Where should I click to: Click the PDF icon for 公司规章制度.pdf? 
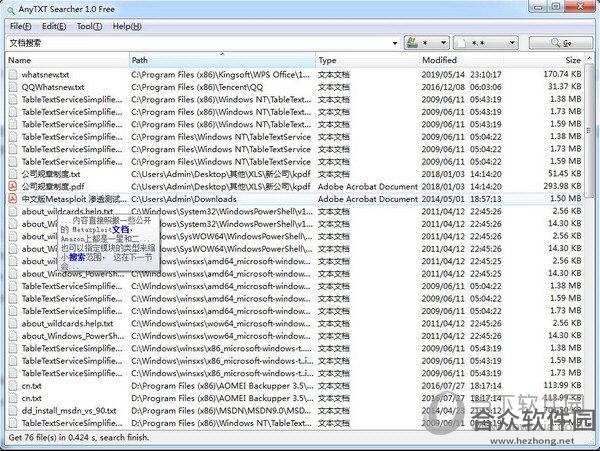click(13, 187)
